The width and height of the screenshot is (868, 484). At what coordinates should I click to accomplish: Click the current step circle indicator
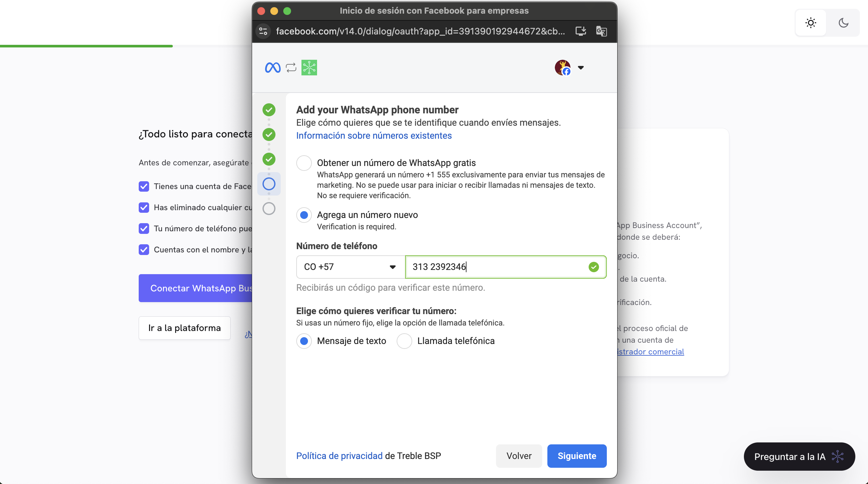pos(269,184)
